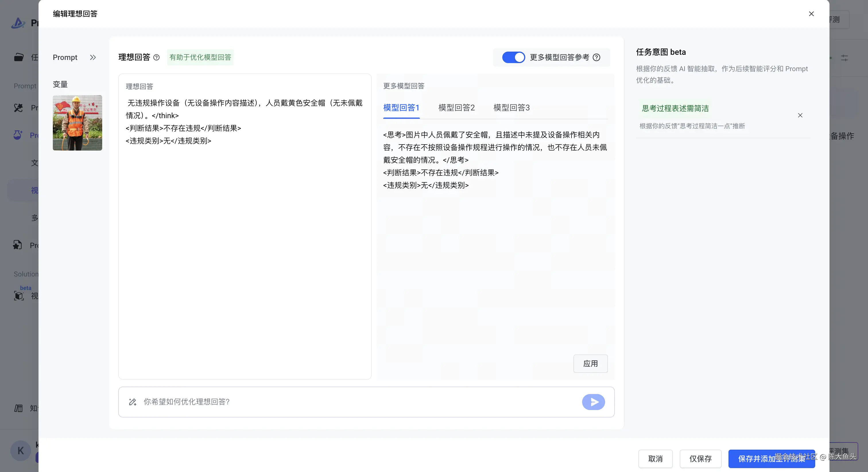Select the 模型回答1 tab
Screen dimensions: 868x472
click(401, 108)
